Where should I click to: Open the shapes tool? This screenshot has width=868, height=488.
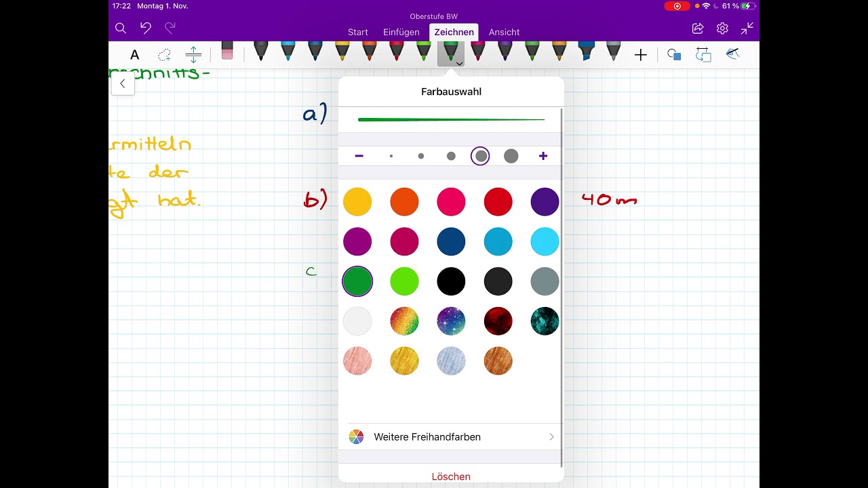click(673, 54)
